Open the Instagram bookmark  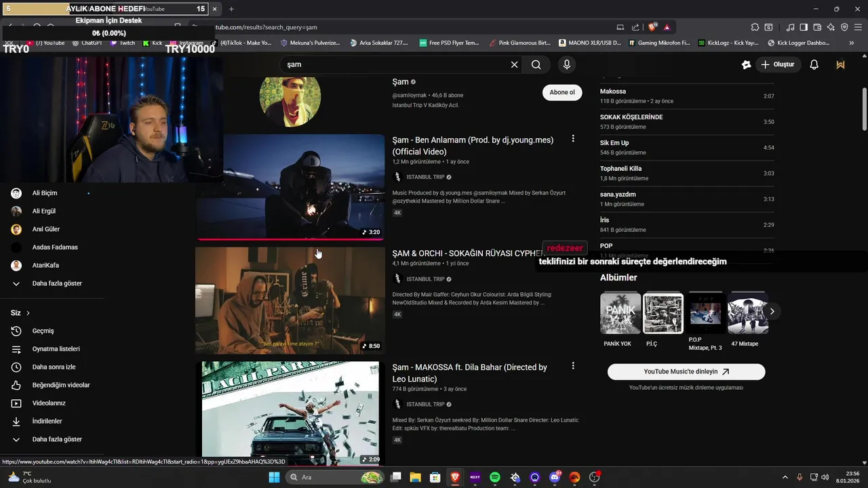(x=186, y=43)
